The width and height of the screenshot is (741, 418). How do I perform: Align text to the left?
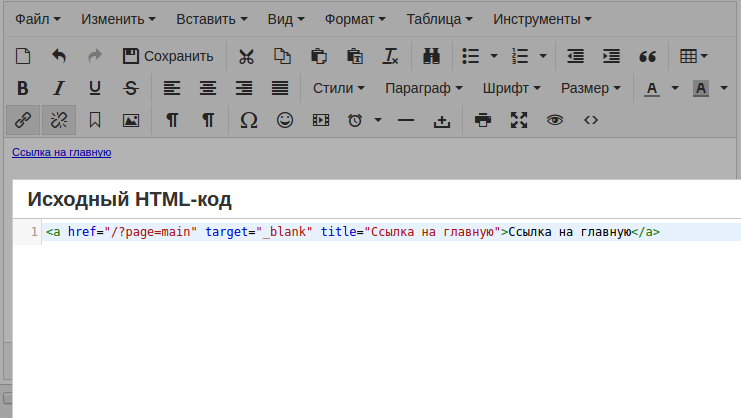[172, 88]
